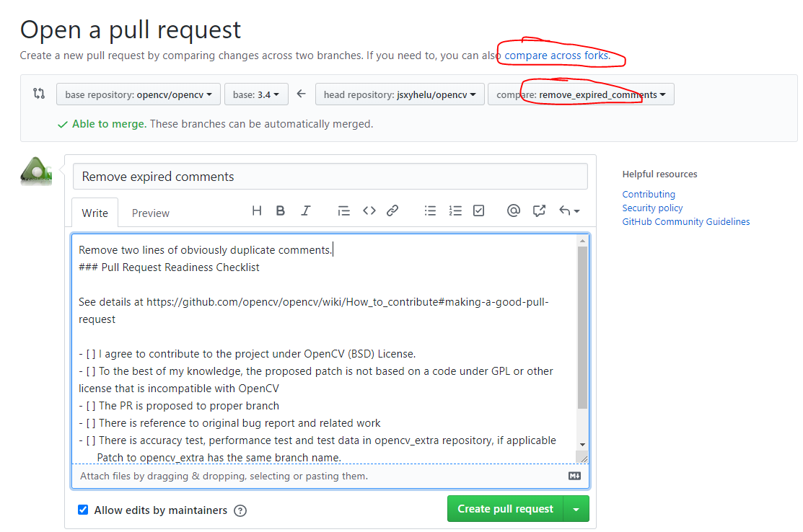Insert a quote block icon
This screenshot has width=803, height=532.
[343, 210]
